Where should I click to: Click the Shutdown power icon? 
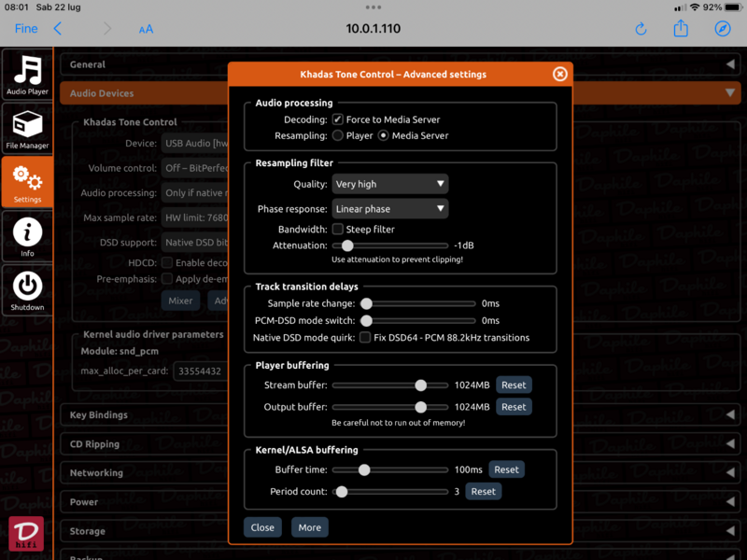(x=27, y=288)
